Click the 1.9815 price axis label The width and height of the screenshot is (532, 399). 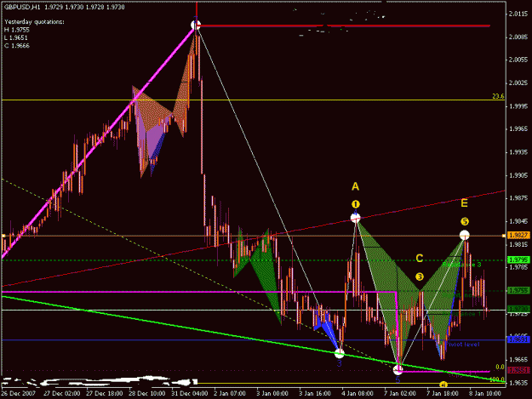(x=518, y=244)
